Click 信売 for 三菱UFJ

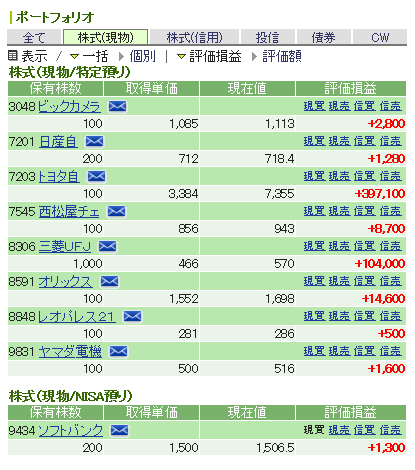point(390,246)
